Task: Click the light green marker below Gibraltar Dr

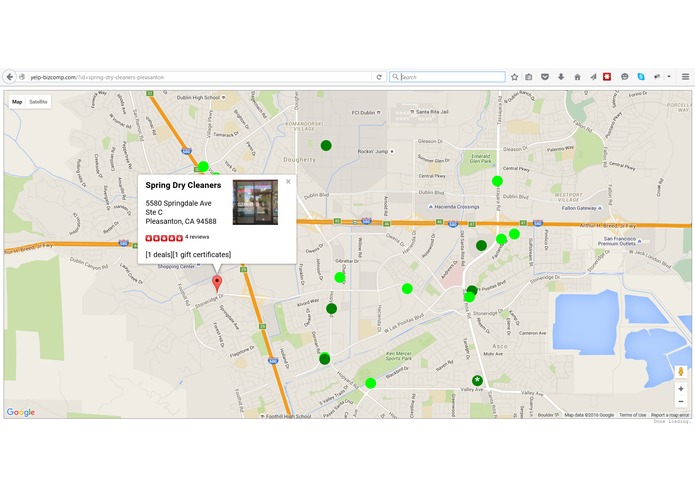Action: pyautogui.click(x=340, y=277)
